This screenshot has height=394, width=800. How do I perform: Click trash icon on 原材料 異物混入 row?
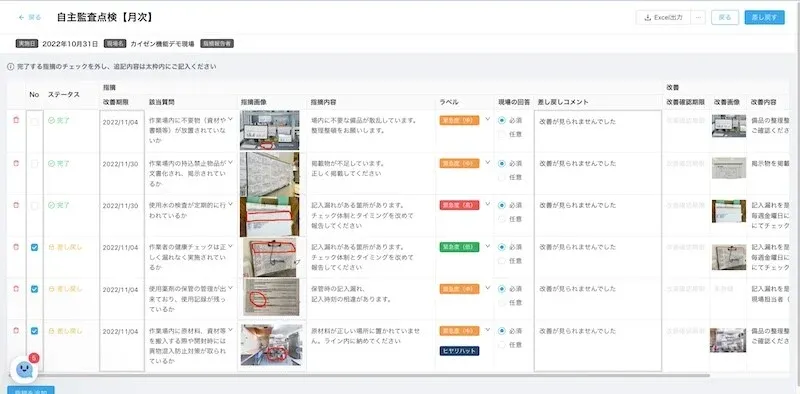(x=16, y=331)
